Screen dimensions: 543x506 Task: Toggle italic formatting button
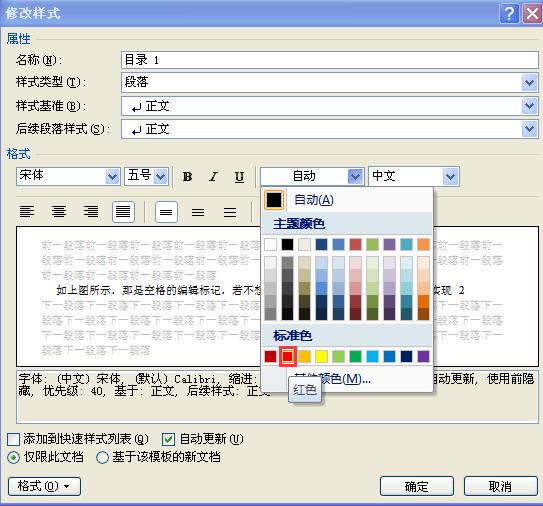tap(213, 177)
